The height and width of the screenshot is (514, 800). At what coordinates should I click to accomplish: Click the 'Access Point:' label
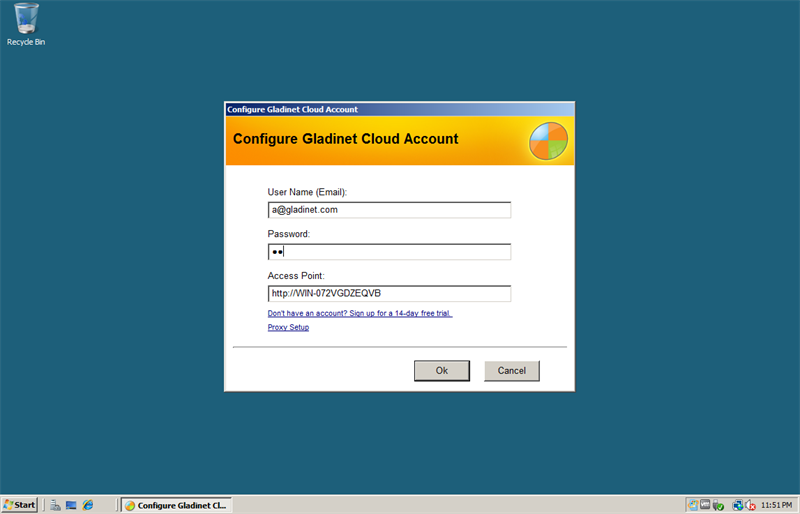click(296, 276)
